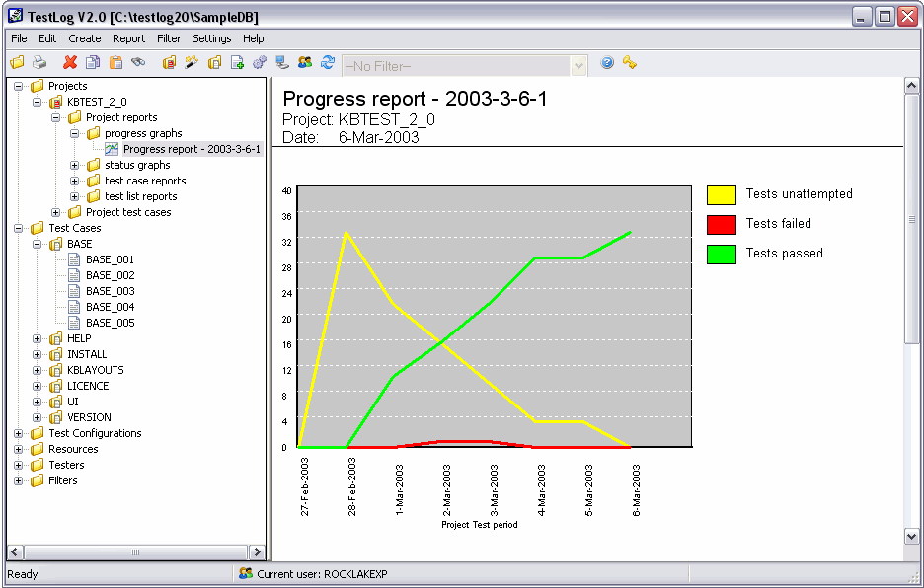
Task: Expand the Testers tree node
Action: point(19,465)
